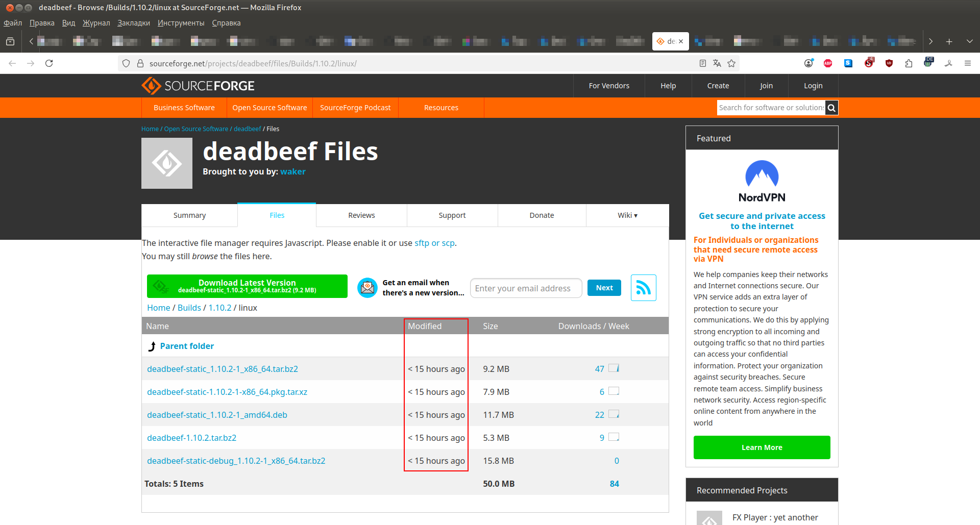980x525 pixels.
Task: Download deadbeef-static-debug_1.10.2-1_x86_64.tar.bz2 file
Action: 236,461
